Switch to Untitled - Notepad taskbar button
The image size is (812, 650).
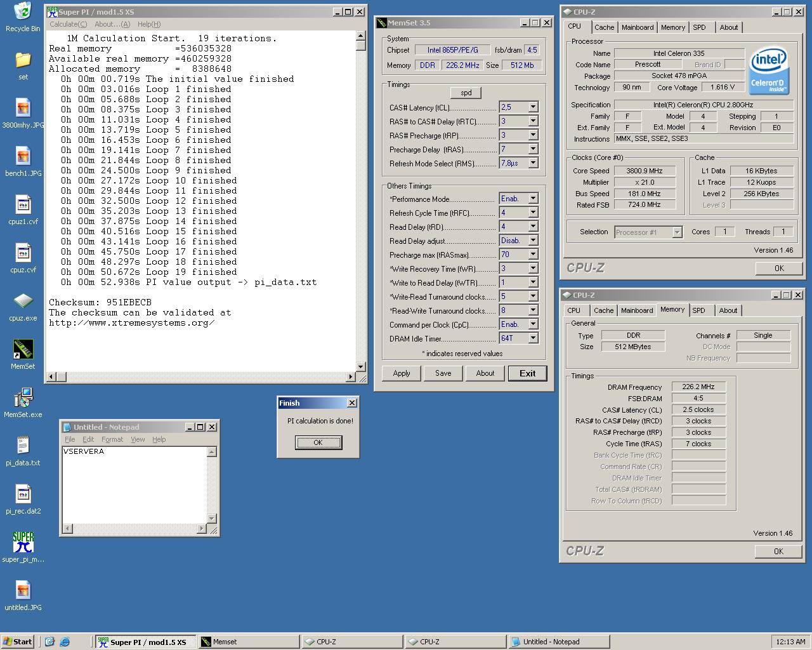pyautogui.click(x=558, y=642)
